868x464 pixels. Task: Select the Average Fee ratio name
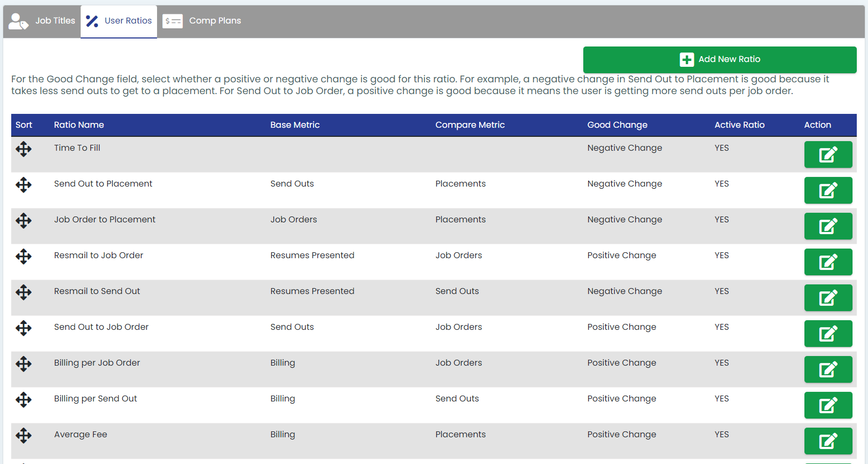(x=81, y=435)
